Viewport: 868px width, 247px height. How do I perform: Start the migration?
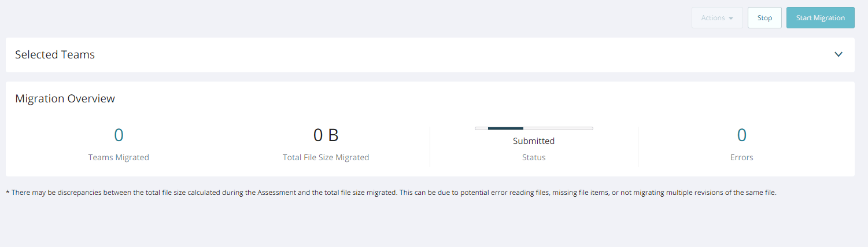[x=820, y=18]
